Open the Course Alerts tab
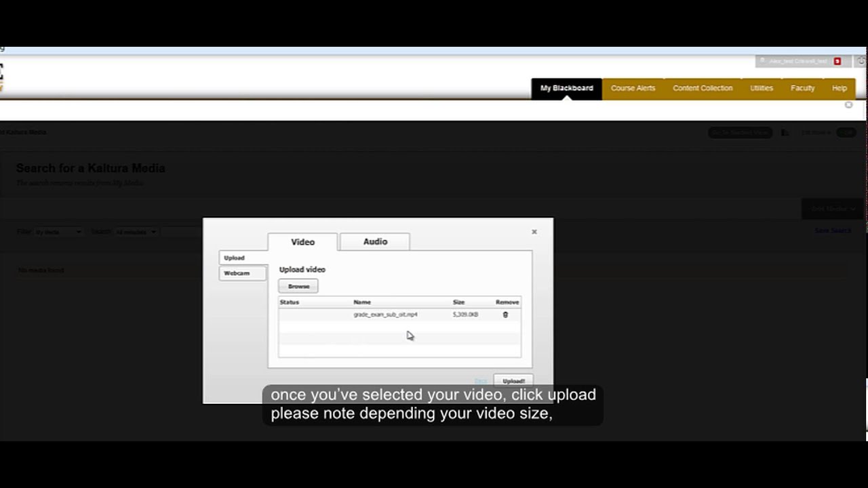The width and height of the screenshot is (868, 488). point(633,88)
